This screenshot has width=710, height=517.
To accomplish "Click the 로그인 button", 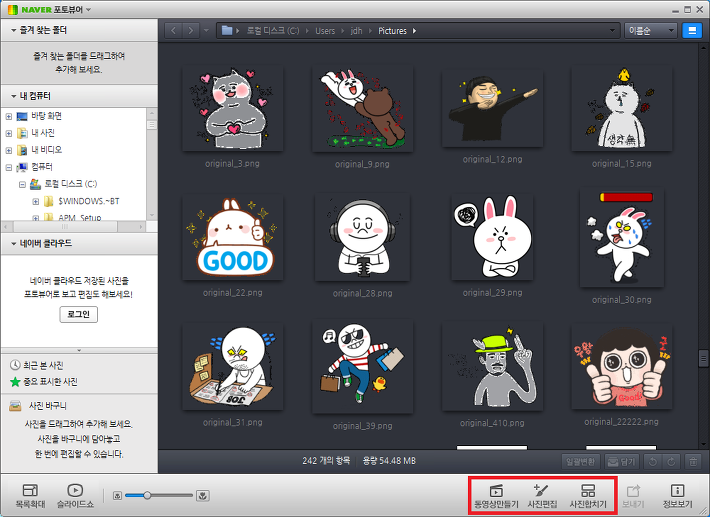I will [x=79, y=314].
